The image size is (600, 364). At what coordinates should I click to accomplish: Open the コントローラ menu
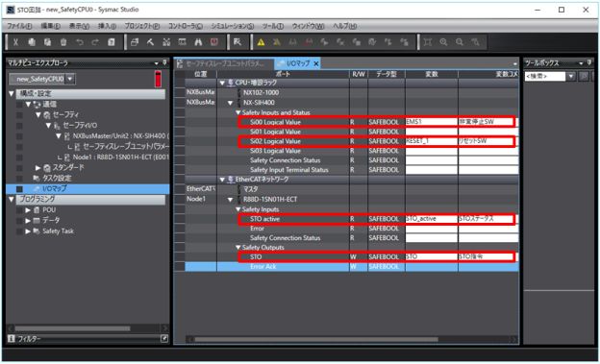pos(186,26)
